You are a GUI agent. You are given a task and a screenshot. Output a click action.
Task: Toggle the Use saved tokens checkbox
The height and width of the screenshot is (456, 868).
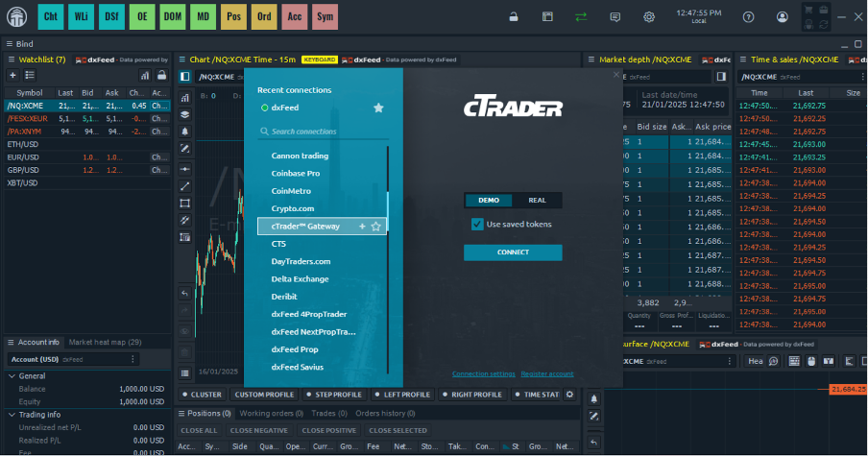477,224
